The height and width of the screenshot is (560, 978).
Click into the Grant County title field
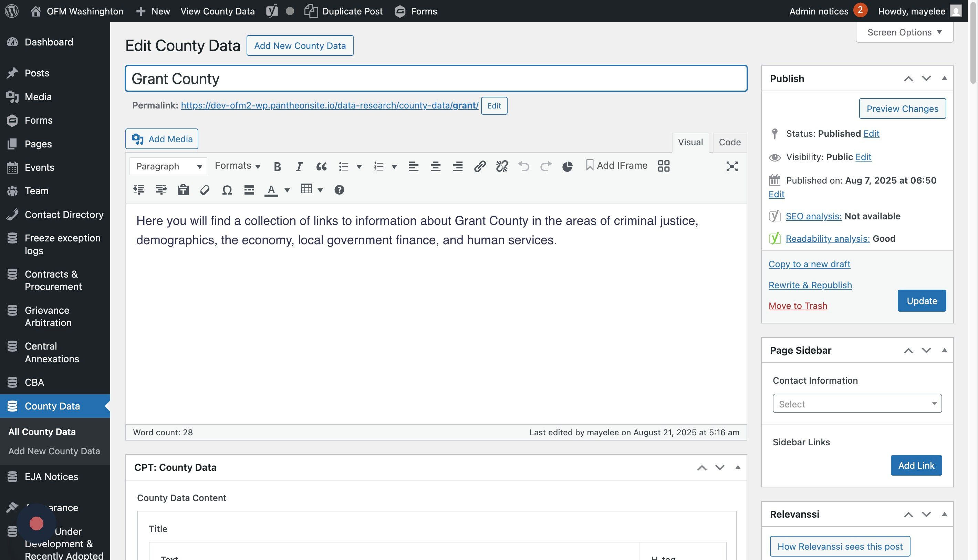(436, 79)
